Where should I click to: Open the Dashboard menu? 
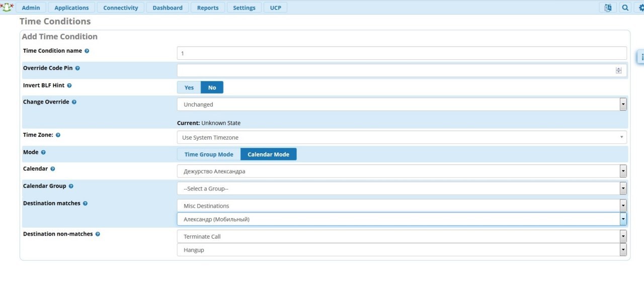pos(168,8)
